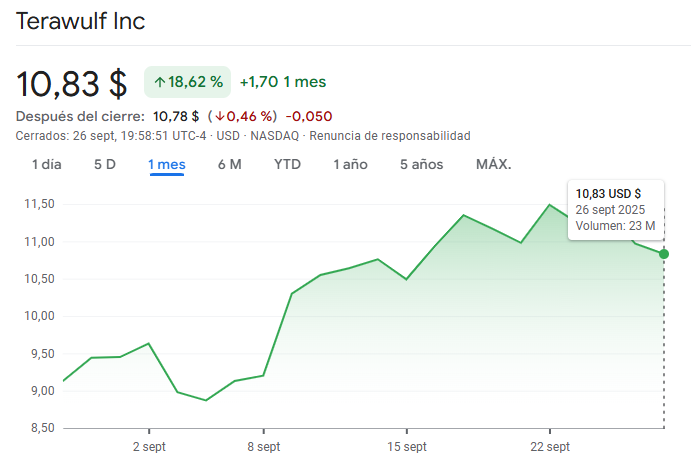
Task: Open the 5 años chart view
Action: [421, 164]
